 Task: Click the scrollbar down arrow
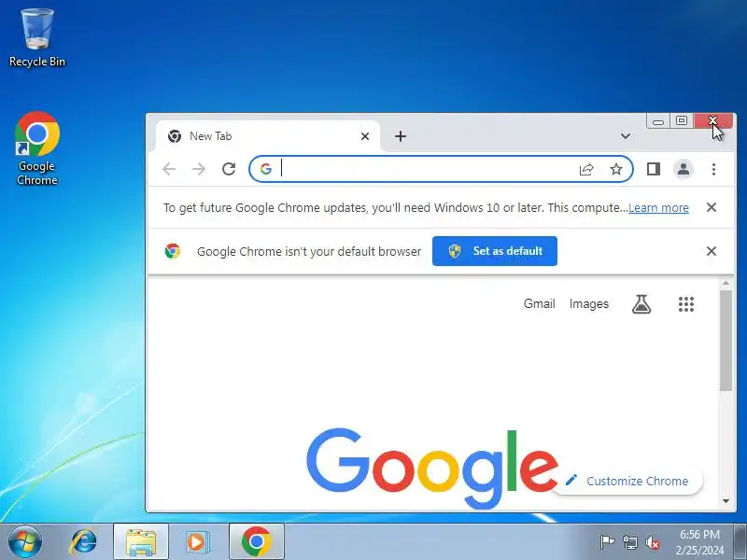point(726,501)
